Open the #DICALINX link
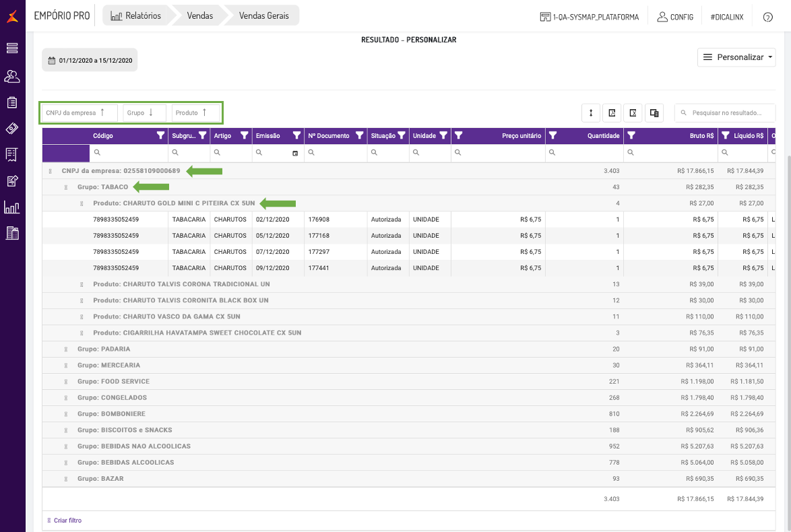Viewport: 791px width, 532px height. [x=727, y=17]
